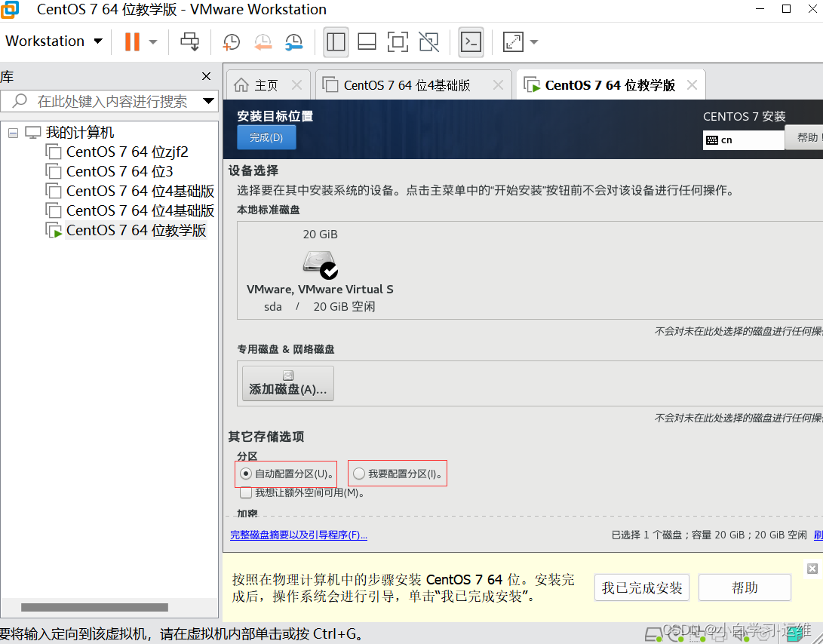
Task: Switch to Unity mode
Action: click(x=428, y=42)
